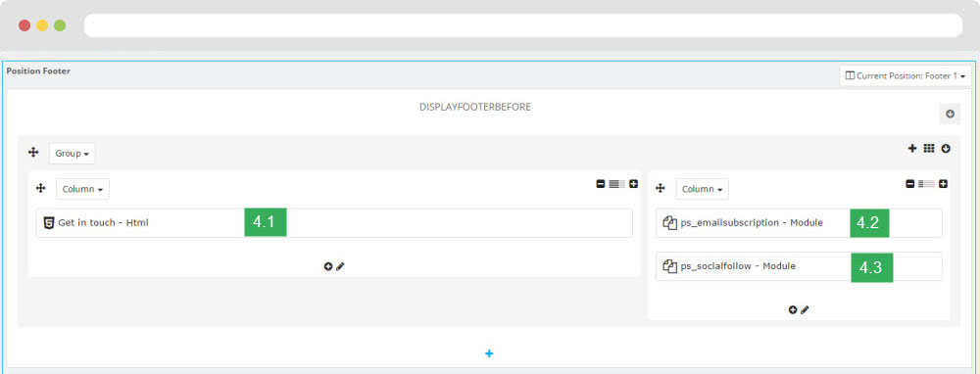Open the Group dropdown menu
This screenshot has height=374, width=980.
73,153
